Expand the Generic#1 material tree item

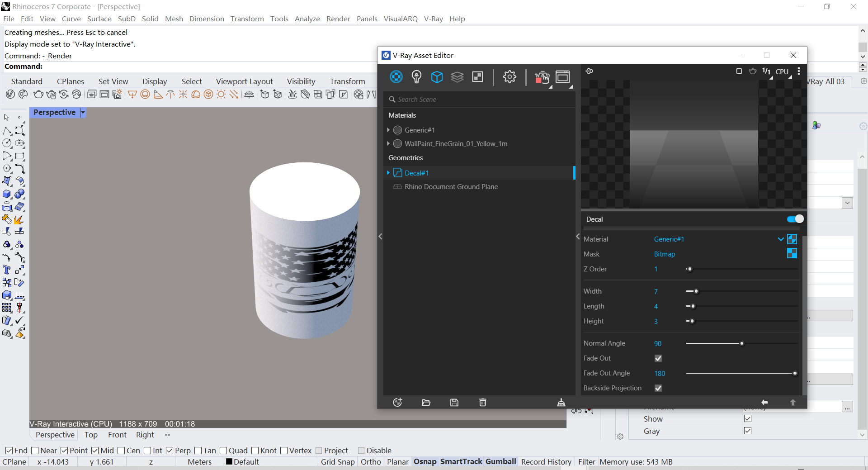coord(388,130)
